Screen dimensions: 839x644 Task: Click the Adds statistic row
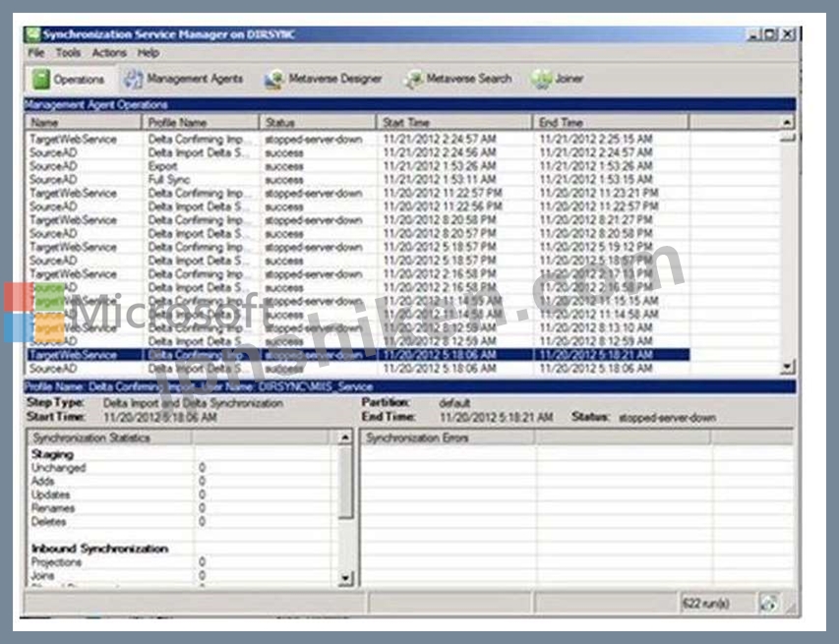click(x=181, y=482)
